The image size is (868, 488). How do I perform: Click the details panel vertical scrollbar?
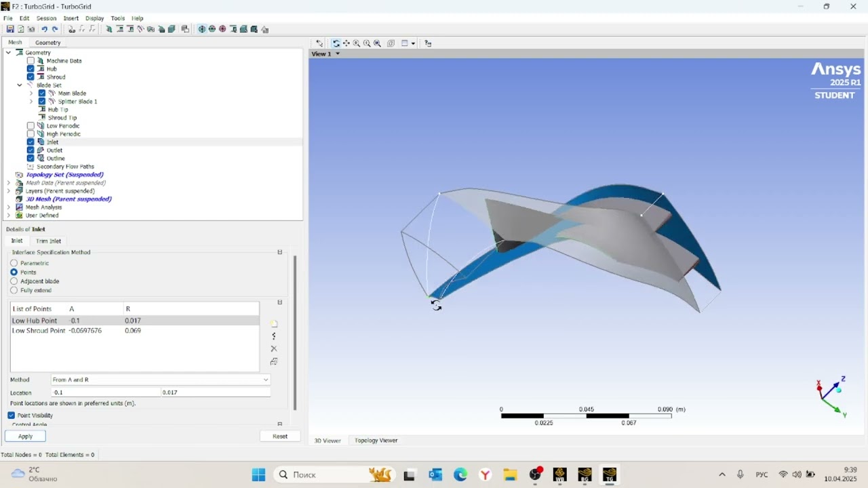tap(294, 332)
